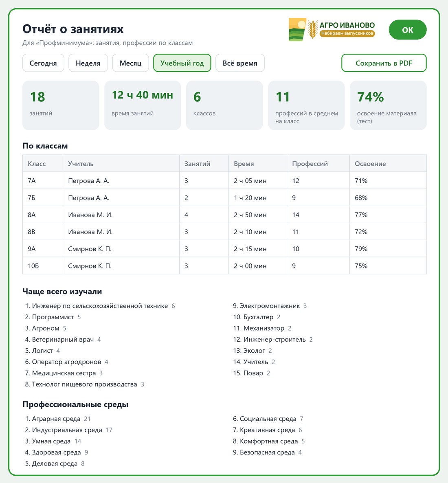Click the Бухгалтер list item
Viewport: 448px width, 483px height.
pos(257,317)
